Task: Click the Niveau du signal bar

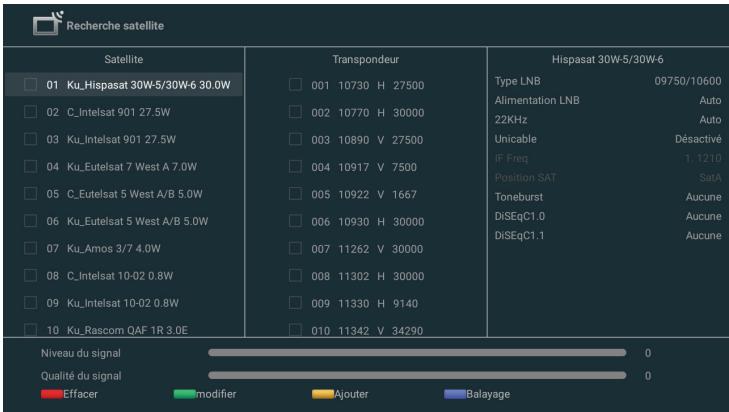Action: [x=417, y=353]
